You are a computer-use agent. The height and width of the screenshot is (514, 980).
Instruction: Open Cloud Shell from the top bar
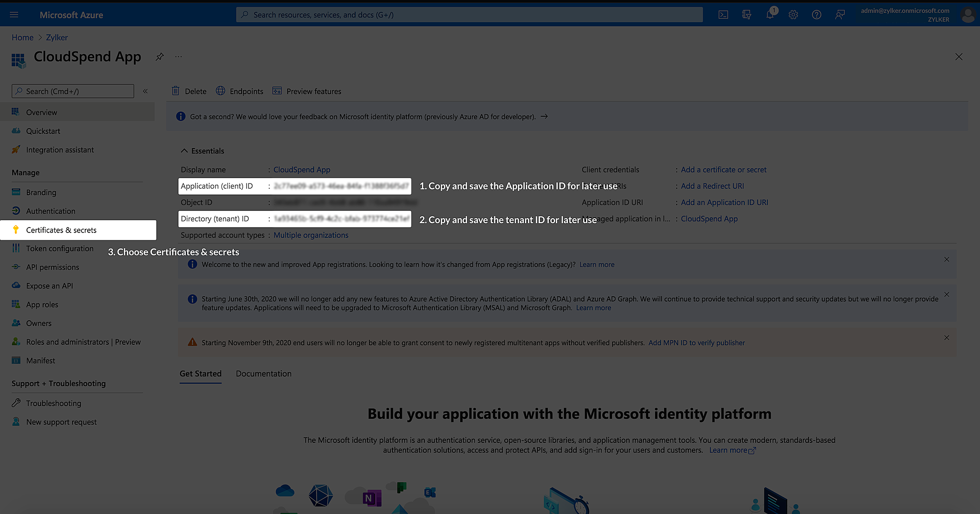(x=723, y=14)
